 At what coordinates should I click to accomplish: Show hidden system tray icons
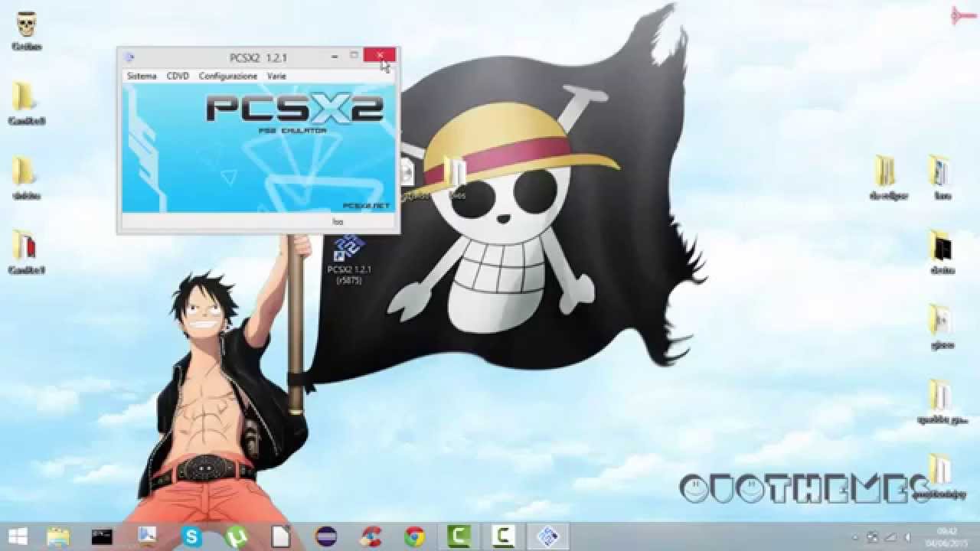coord(855,537)
